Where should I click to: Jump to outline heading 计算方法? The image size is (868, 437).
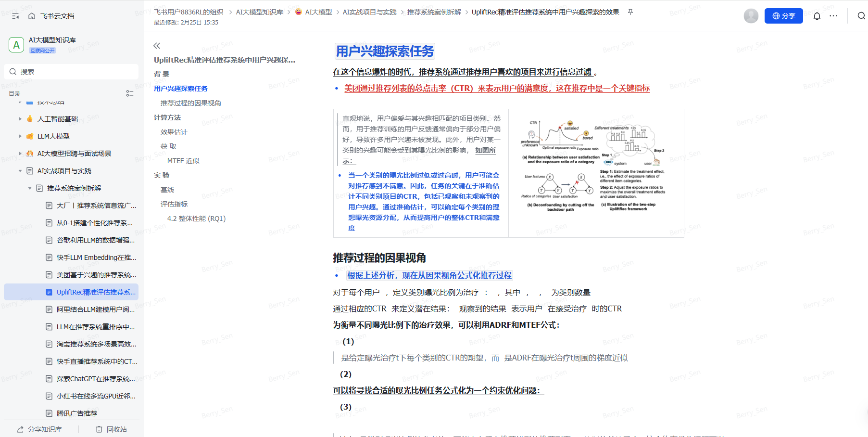pos(167,117)
